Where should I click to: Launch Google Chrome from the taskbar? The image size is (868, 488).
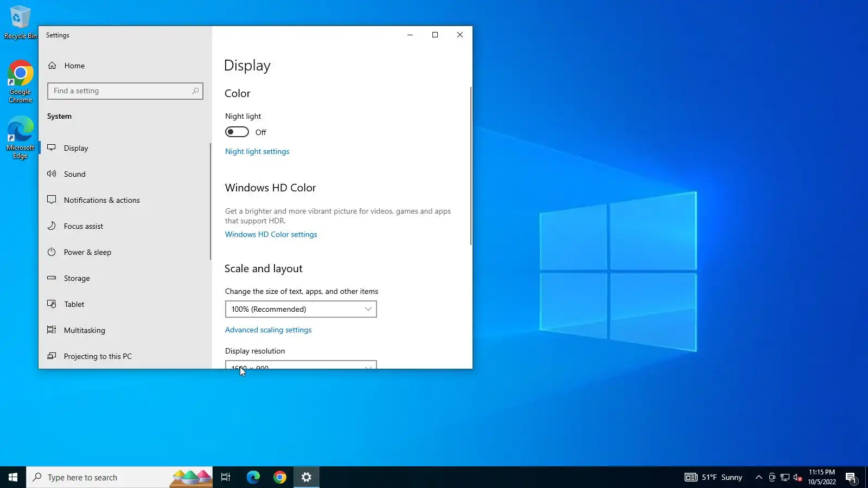click(x=280, y=477)
